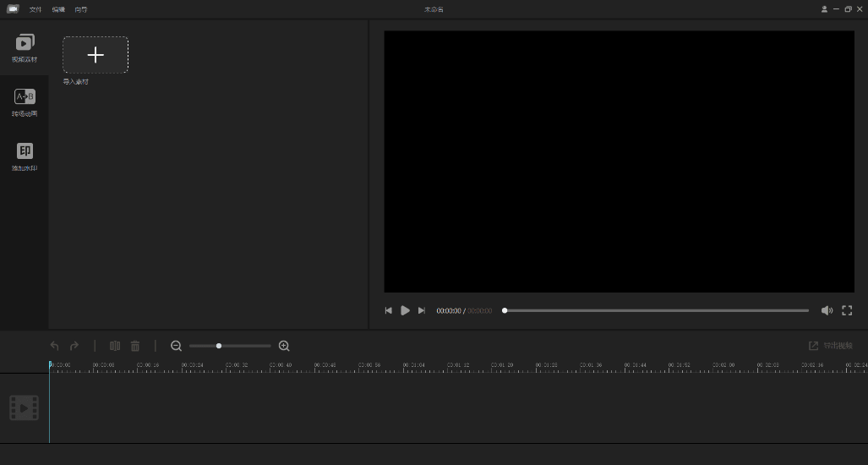Toggle fullscreen preview mode
The image size is (868, 465).
847,310
